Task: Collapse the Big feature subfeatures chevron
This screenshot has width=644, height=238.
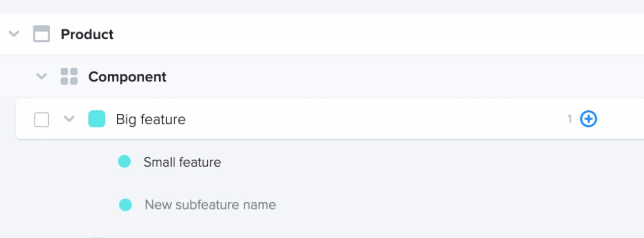Action: pos(69,119)
